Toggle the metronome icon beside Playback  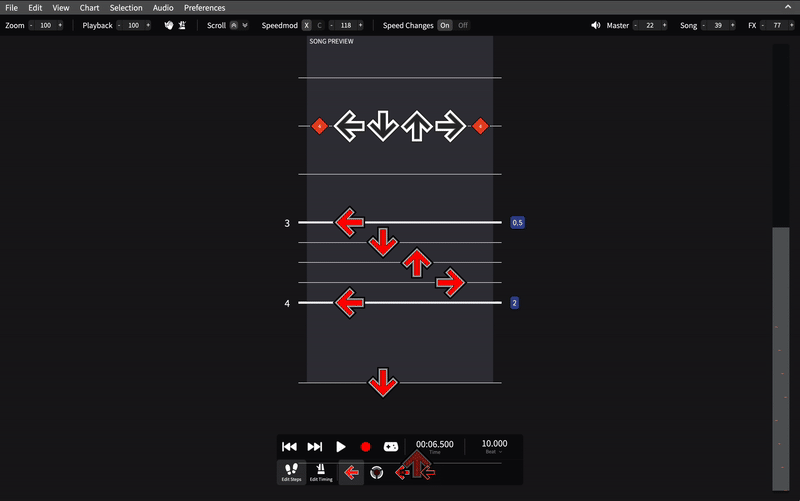(x=182, y=25)
